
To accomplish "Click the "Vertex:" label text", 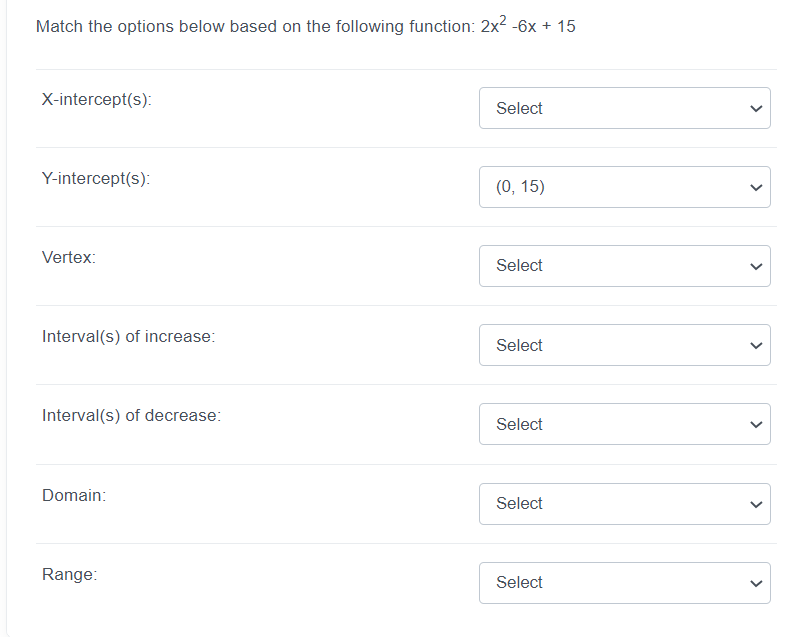I will (69, 258).
